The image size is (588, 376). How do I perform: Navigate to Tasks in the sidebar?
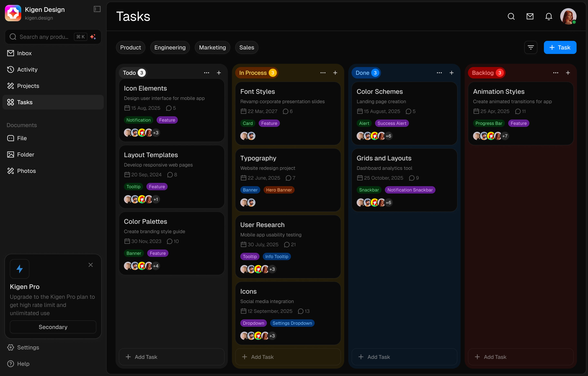25,102
